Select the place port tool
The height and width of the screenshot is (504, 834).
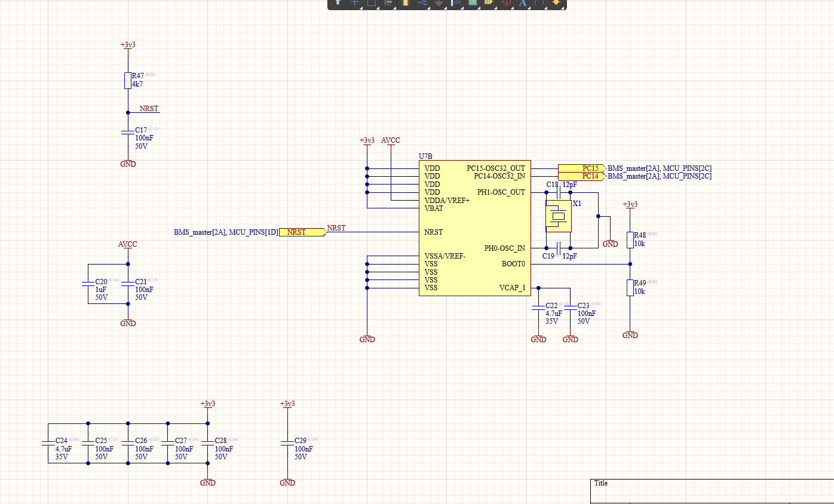(x=488, y=4)
